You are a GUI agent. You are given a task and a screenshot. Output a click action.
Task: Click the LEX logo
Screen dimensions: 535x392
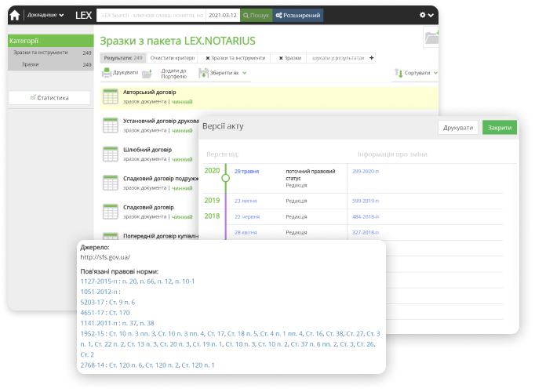click(84, 16)
